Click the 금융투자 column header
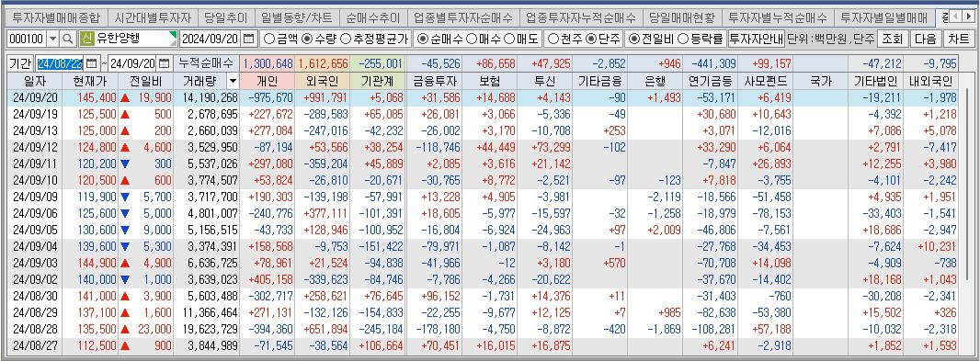 pyautogui.click(x=434, y=81)
